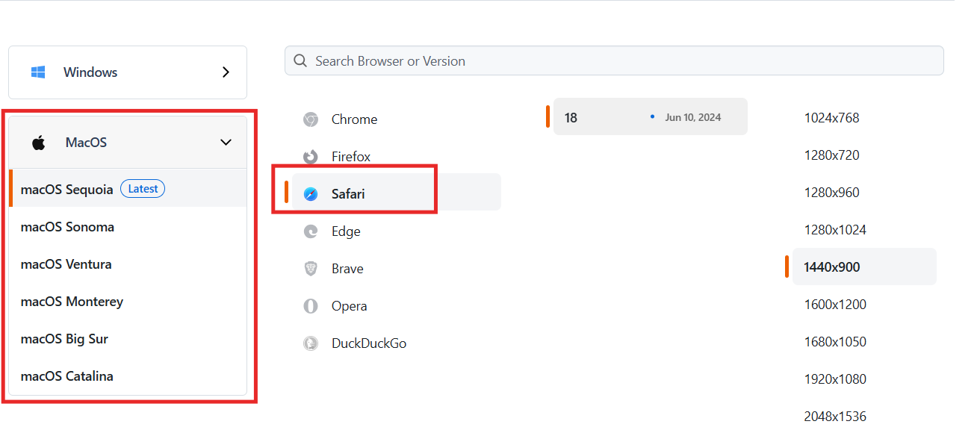The height and width of the screenshot is (433, 980).
Task: Click the Apple logo in the MacOS section
Action: pos(40,141)
